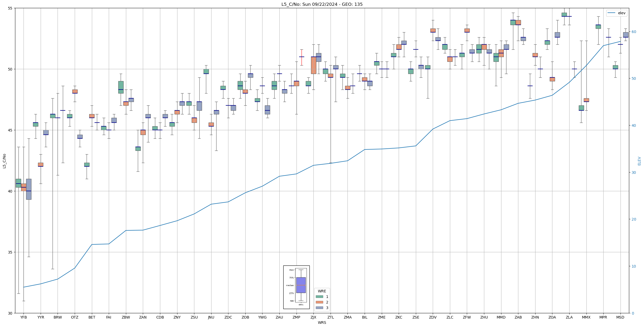Click the YFB station tick label

23,317
